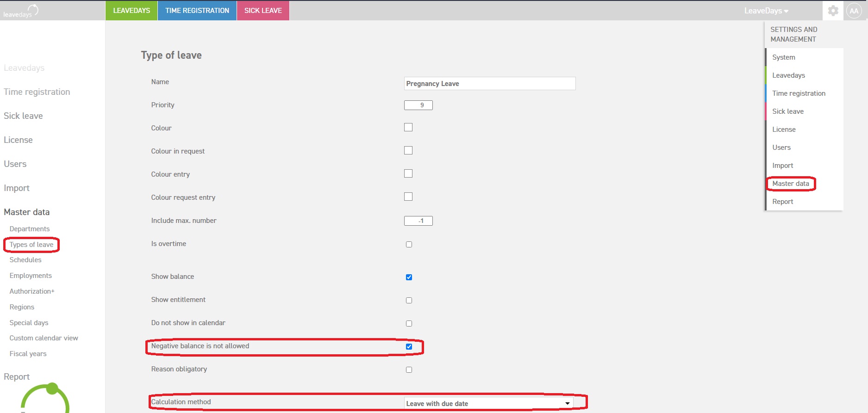The height and width of the screenshot is (413, 868).
Task: Open the Calculation method dropdown
Action: point(489,403)
